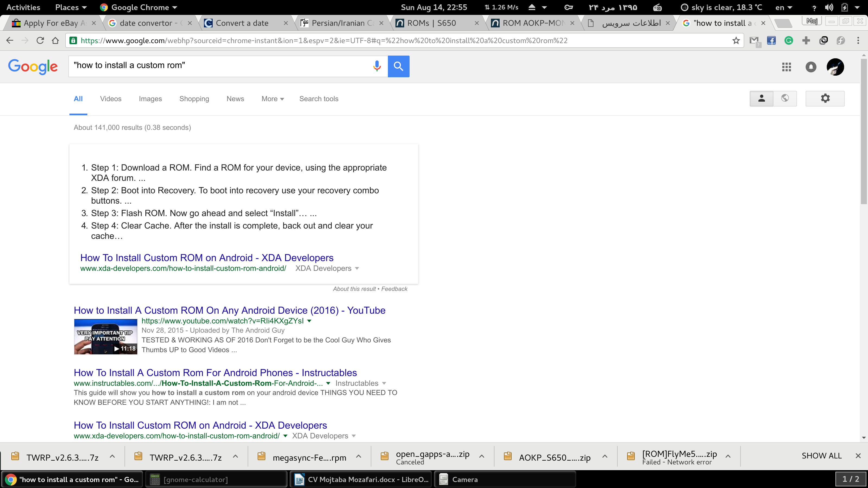Click the VPN key icon in top panel

[569, 7]
